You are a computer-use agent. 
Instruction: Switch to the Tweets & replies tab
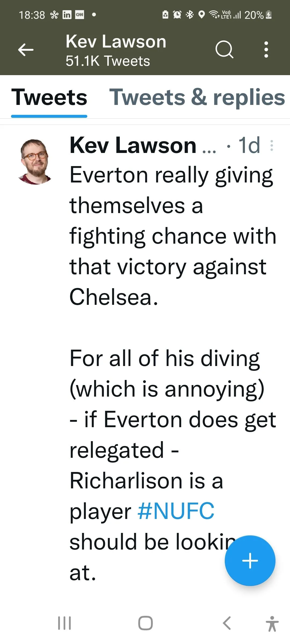(197, 97)
